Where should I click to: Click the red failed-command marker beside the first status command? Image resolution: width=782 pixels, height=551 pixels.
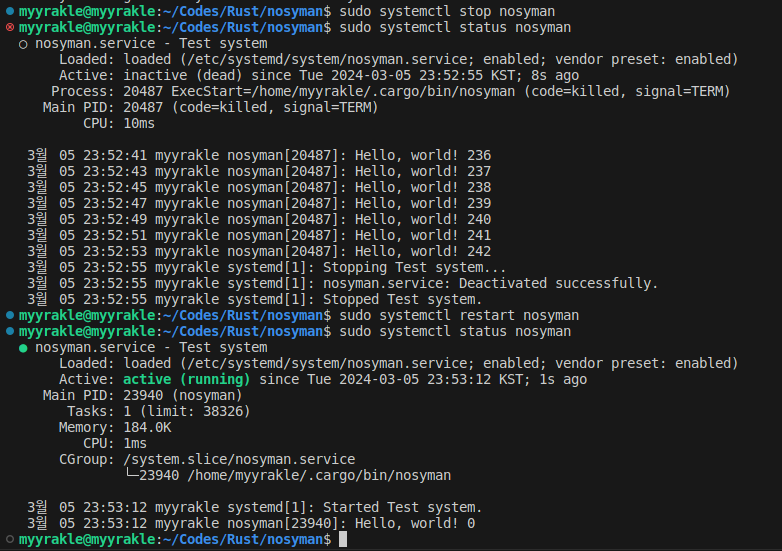(10, 27)
